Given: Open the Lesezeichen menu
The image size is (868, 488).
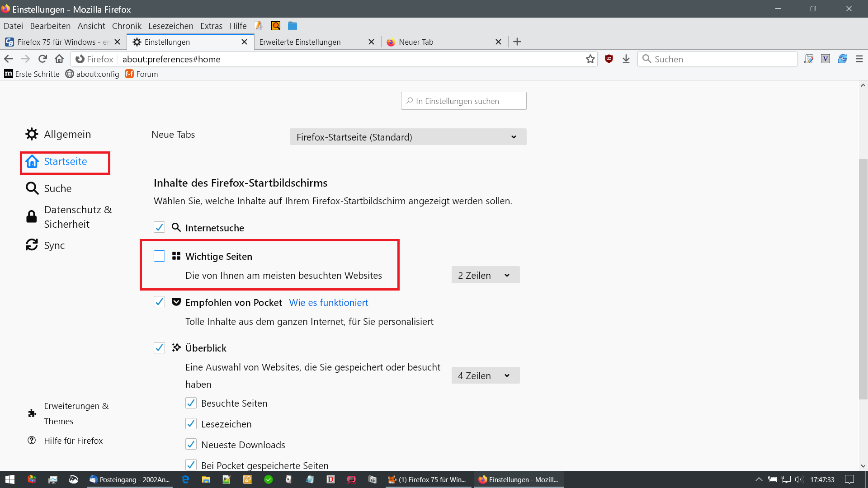Looking at the screenshot, I should [x=170, y=26].
